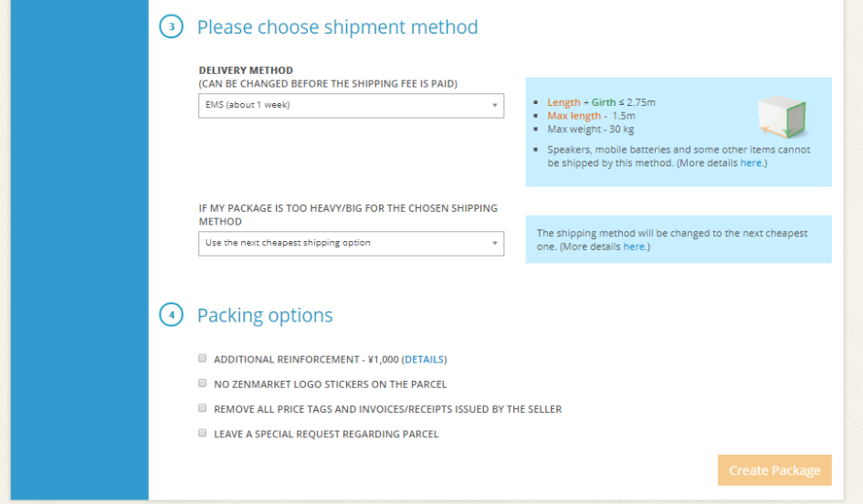Click the EMS dropdown arrow icon
This screenshot has width=863, height=504.
pos(494,105)
